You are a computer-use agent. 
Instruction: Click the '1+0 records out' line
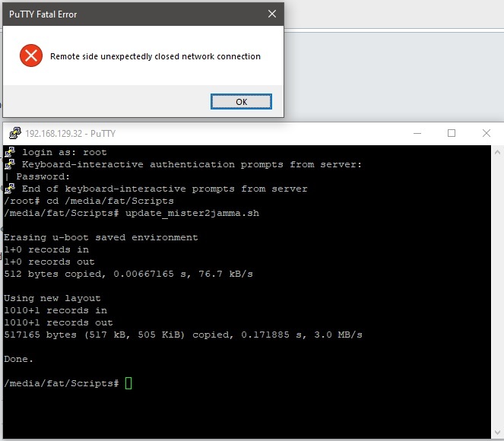click(49, 262)
